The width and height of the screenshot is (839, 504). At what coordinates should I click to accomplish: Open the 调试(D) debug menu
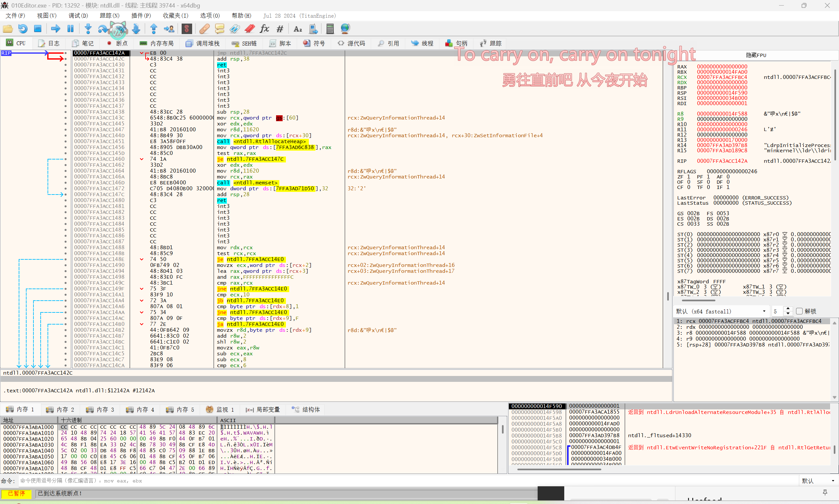[x=78, y=16]
